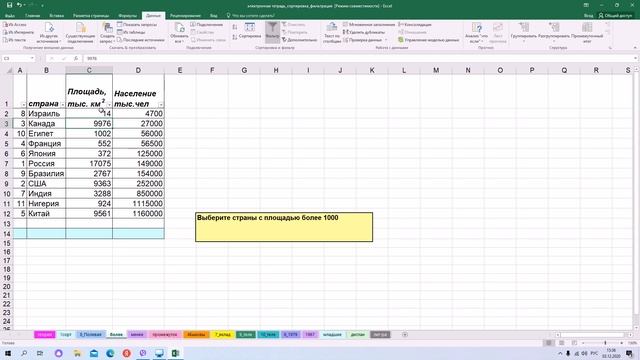Click the Excel icon in the taskbar
The image size is (640, 360).
tap(176, 353)
